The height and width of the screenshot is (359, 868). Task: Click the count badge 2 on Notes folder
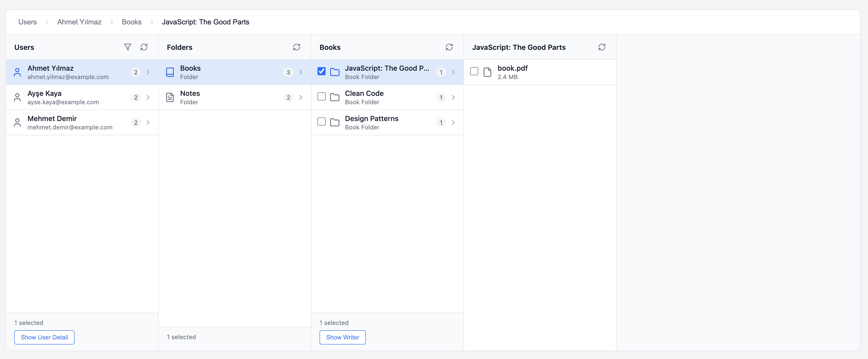(x=288, y=98)
